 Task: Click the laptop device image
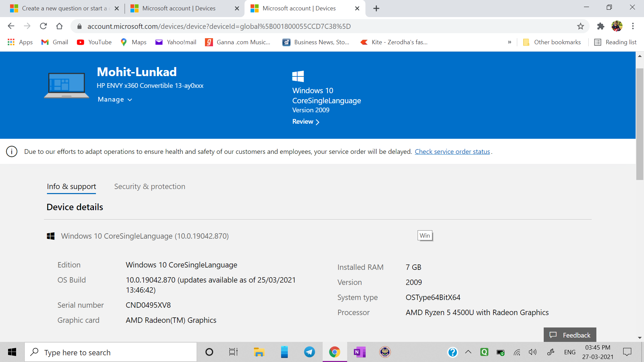pos(66,85)
